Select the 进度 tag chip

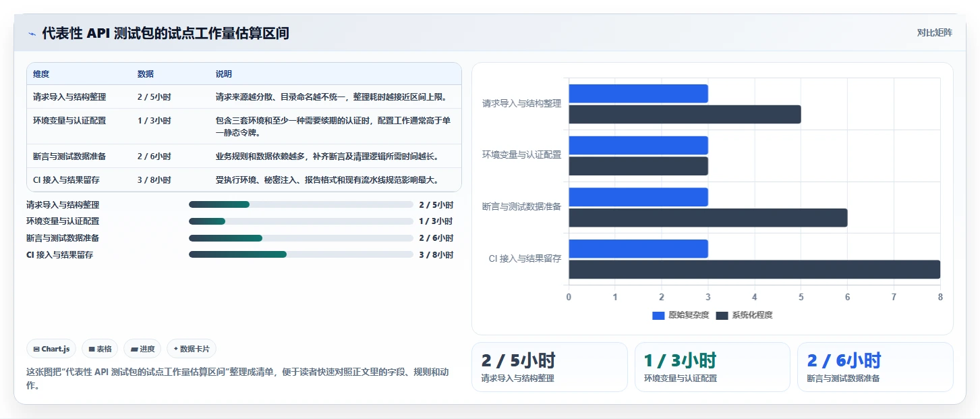[x=142, y=349]
